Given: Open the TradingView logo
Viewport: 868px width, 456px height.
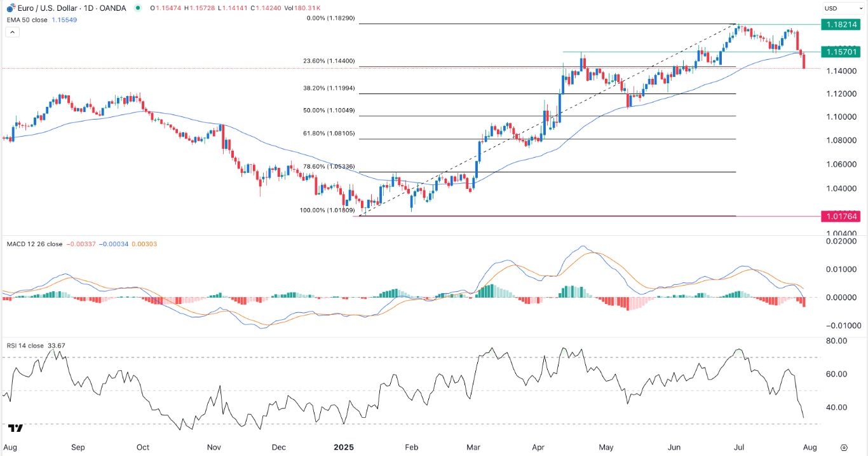Looking at the screenshot, I should [x=16, y=428].
